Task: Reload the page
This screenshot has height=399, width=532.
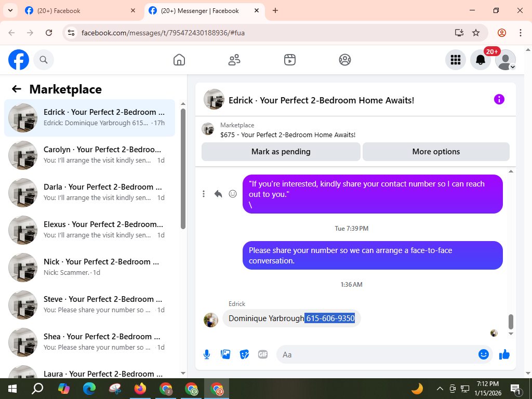Action: pos(49,33)
